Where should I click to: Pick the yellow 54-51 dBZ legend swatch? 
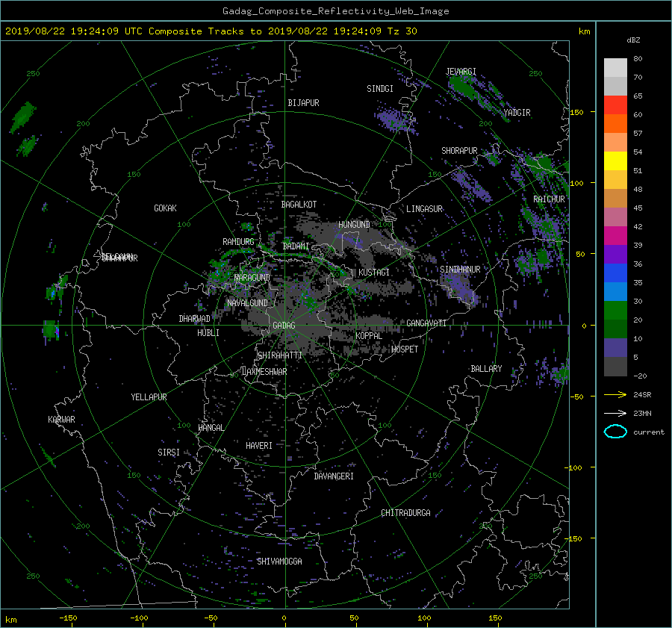[615, 161]
